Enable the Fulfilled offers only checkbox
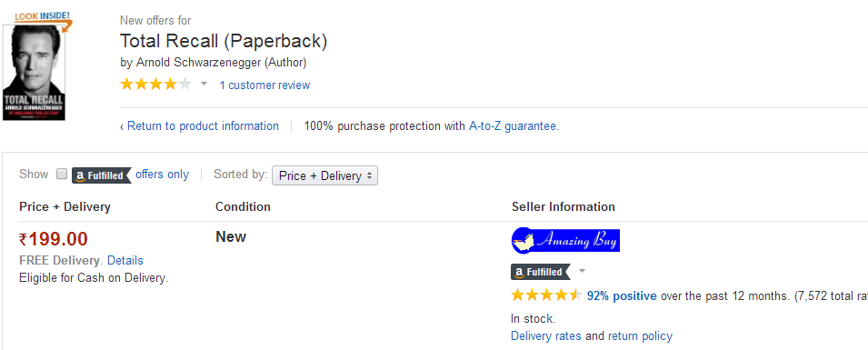Screen dimensions: 868x350 [x=62, y=174]
